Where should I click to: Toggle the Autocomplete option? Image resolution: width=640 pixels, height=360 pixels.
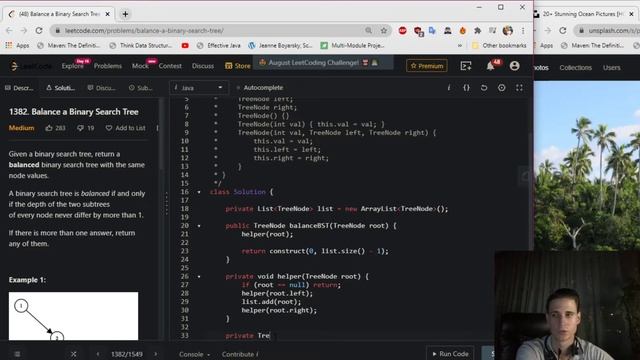(x=260, y=88)
